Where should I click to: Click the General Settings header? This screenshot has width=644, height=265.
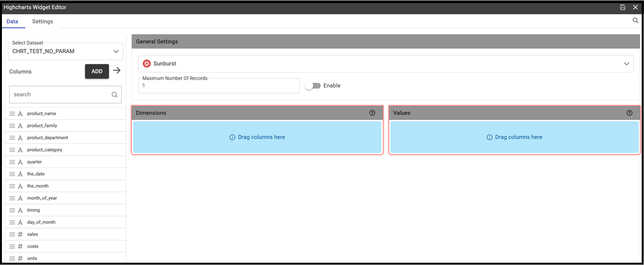386,41
